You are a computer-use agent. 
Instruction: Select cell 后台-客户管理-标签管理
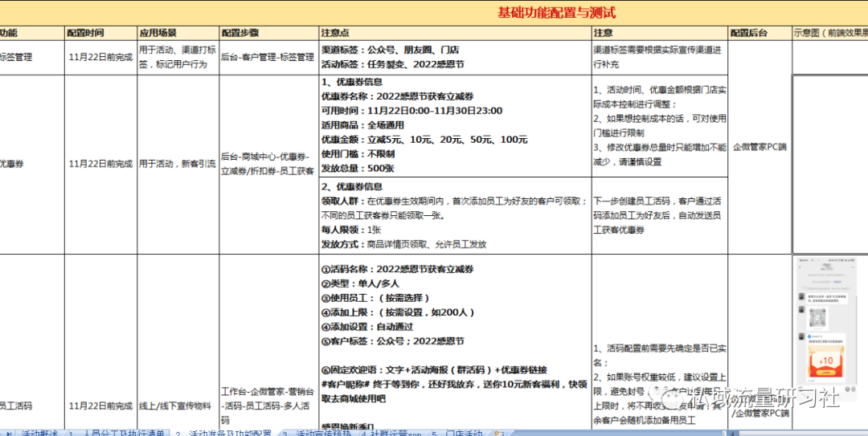[268, 56]
